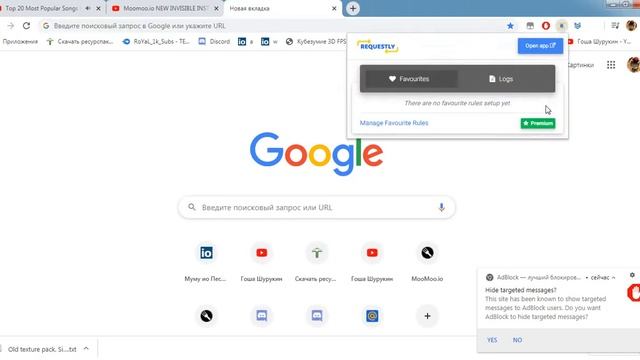Open Google account avatar on page
Screen dimensions: 640x360
point(633,65)
